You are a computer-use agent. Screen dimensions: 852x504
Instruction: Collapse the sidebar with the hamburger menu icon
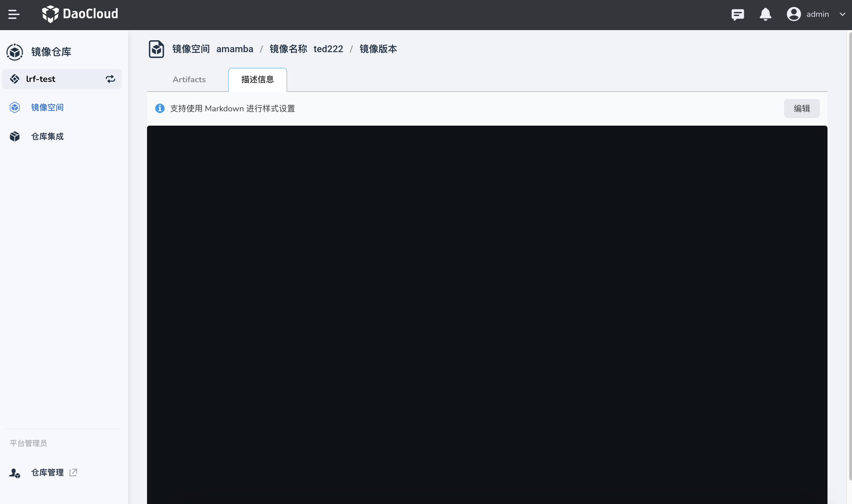click(14, 14)
